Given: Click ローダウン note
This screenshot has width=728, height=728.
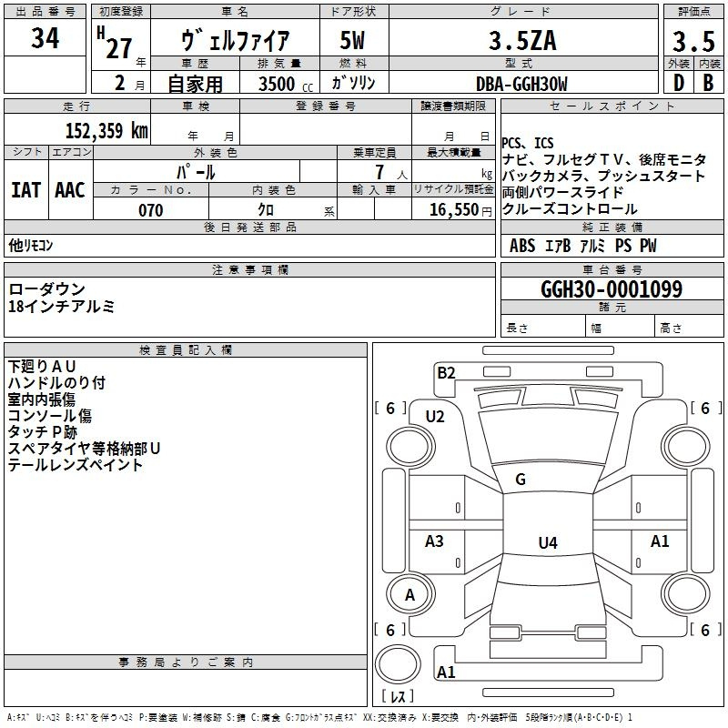Looking at the screenshot, I should 47,289.
